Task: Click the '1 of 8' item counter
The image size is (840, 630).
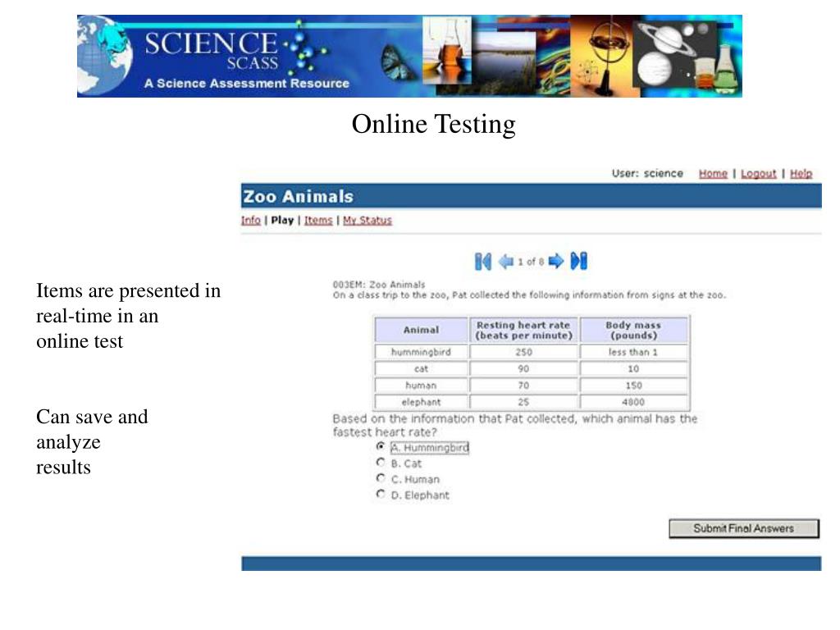Action: 531,262
